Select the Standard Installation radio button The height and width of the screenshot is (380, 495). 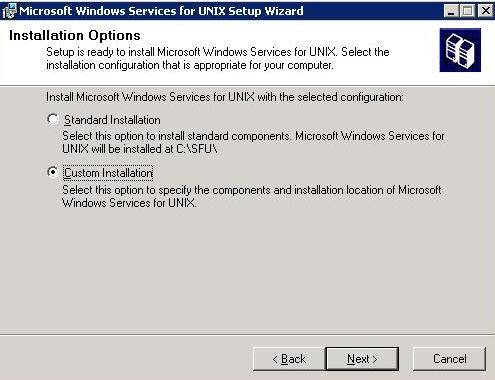pyautogui.click(x=53, y=119)
